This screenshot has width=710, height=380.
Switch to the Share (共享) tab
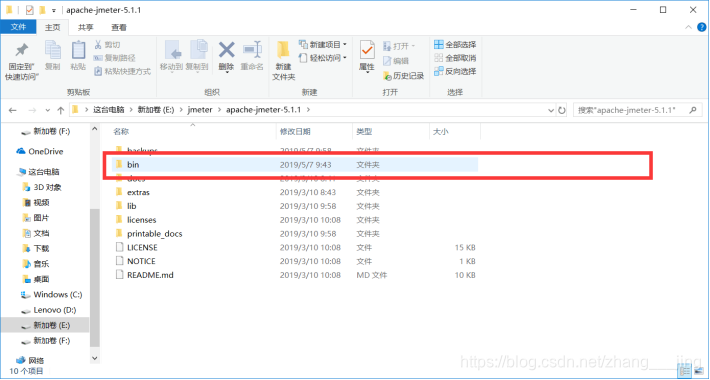(86, 28)
